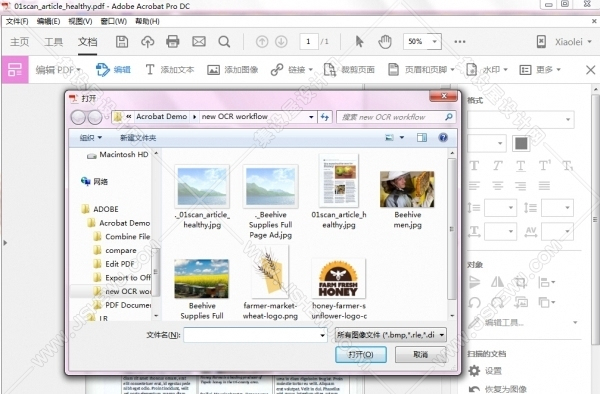The width and height of the screenshot is (600, 394).
Task: Click 新建文件夹 new folder button
Action: [x=138, y=138]
